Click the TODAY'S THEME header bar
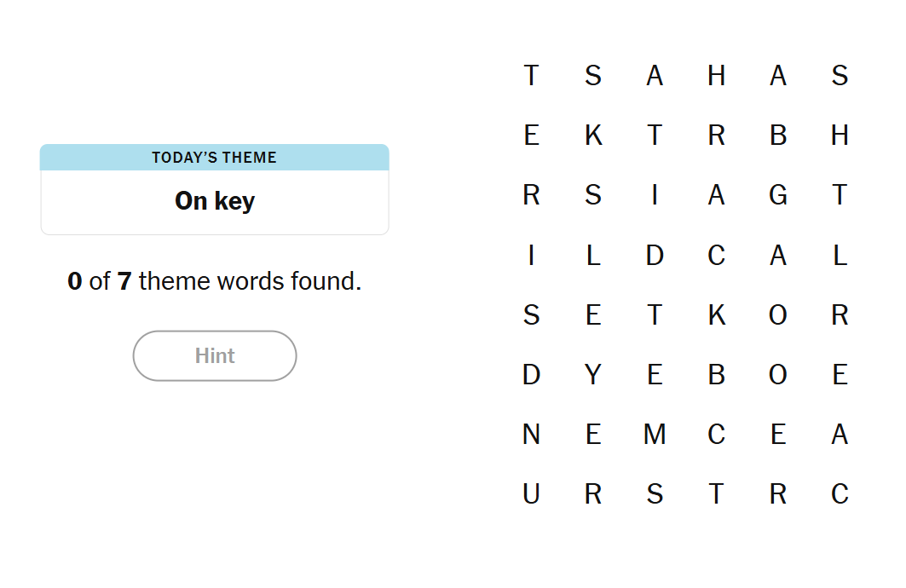Viewport: 906px width, 588px height. 214,157
